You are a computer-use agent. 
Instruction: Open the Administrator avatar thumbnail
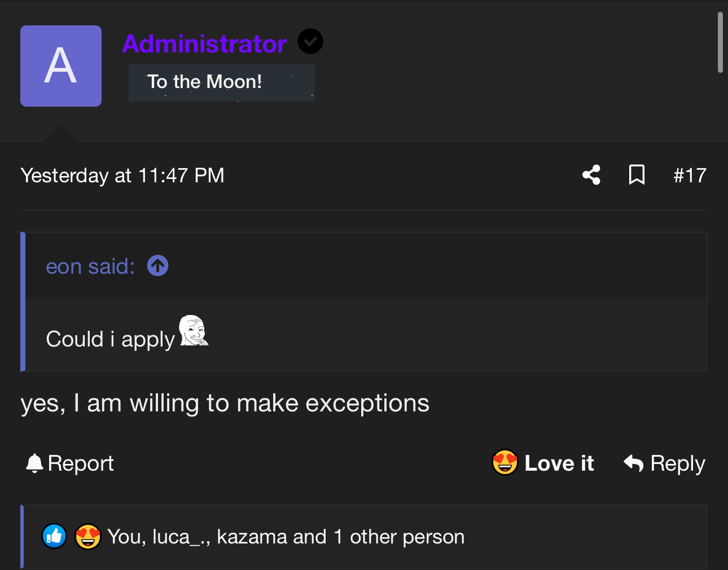[x=61, y=66]
